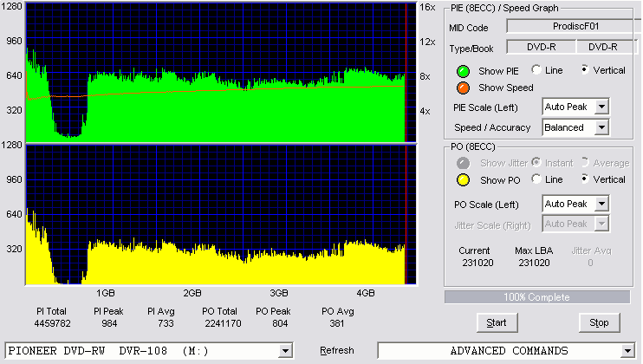Click the Show Speed label text
Image resolution: width=643 pixels, height=364 pixels.
(x=505, y=88)
